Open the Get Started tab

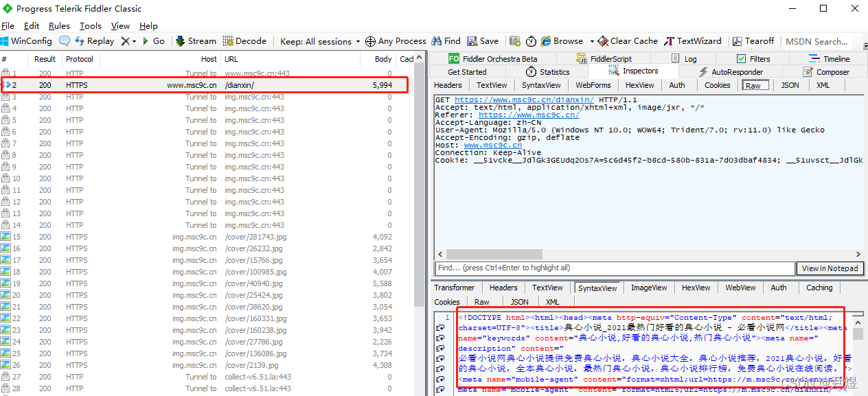point(467,72)
